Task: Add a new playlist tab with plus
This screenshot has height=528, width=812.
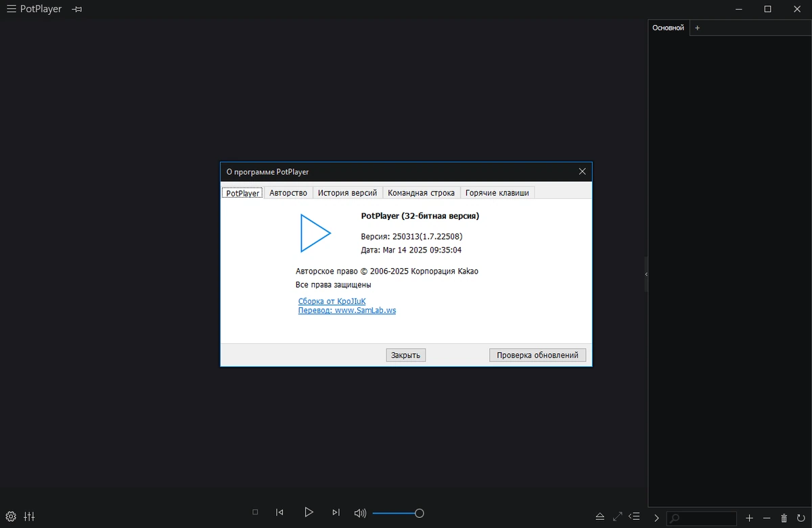Action: 698,28
